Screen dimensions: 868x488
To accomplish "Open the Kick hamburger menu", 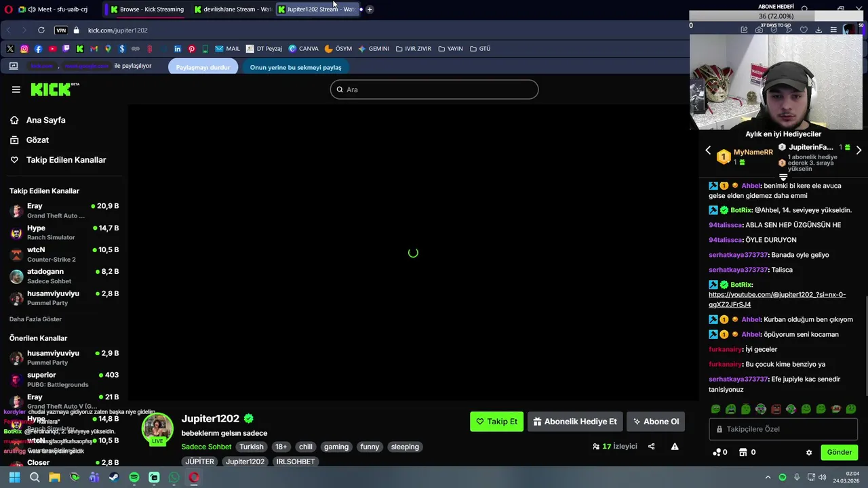I will click(x=16, y=89).
